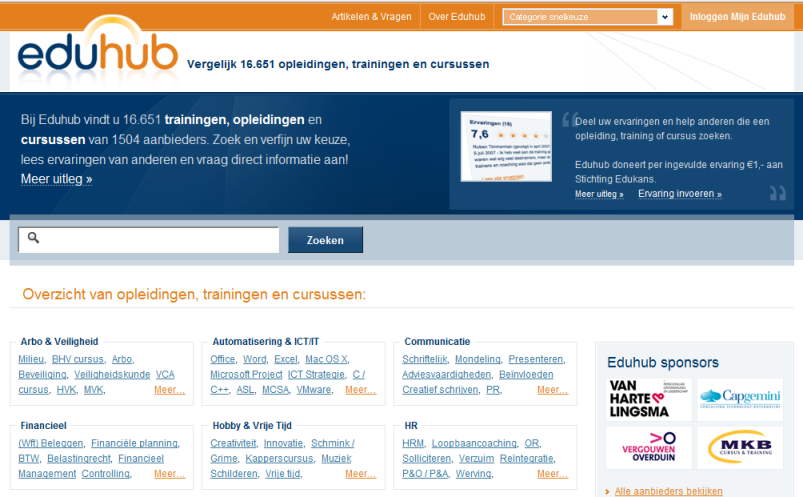Open the MKB Cursus & Training logo
Screen dimensions: 803x497
click(x=740, y=447)
